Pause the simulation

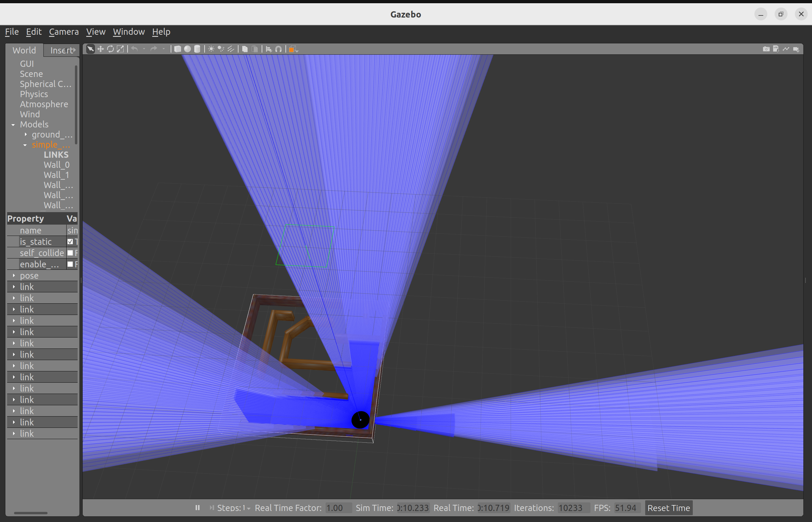[197, 508]
